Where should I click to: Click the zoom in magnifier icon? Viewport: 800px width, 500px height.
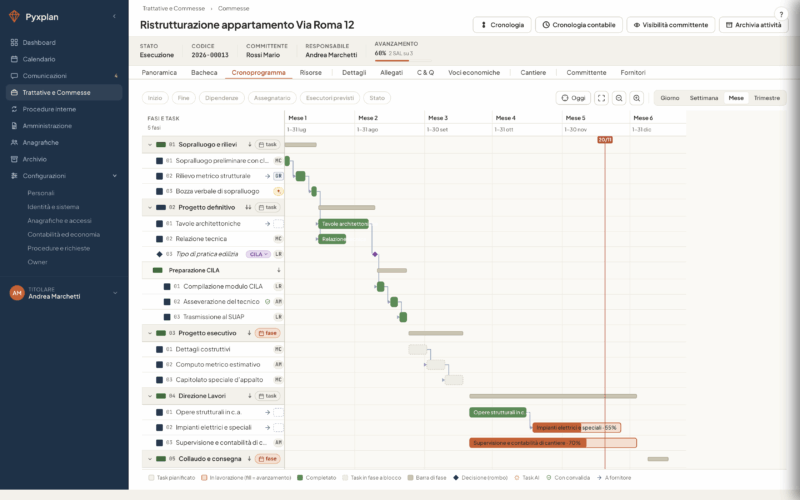[636, 98]
